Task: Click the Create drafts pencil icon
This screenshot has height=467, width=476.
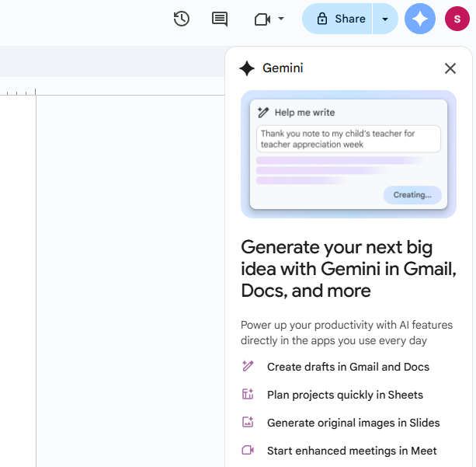Action: 248,366
